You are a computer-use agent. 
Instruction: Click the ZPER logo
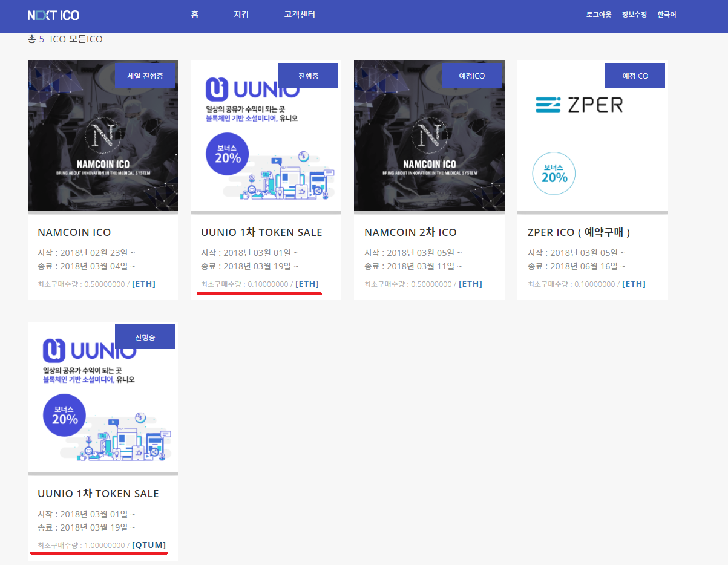click(579, 105)
